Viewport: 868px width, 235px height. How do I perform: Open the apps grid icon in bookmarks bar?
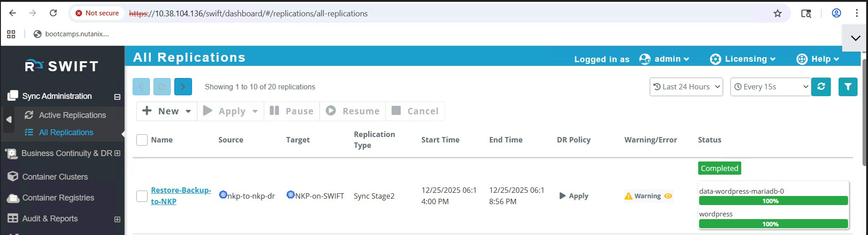click(11, 34)
